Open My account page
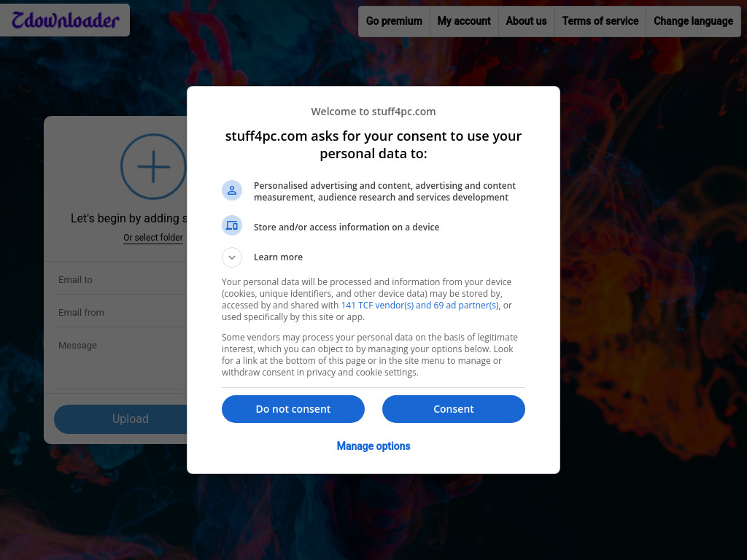747x560 pixels. tap(464, 21)
